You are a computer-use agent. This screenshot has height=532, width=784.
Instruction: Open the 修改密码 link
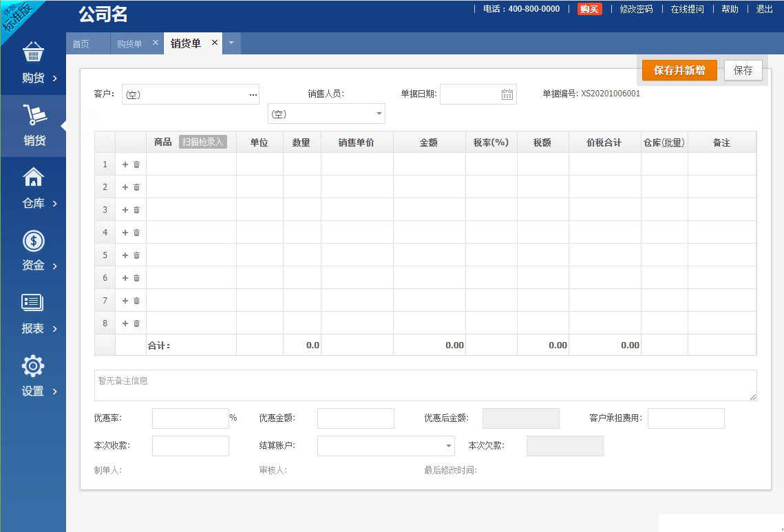tap(636, 9)
